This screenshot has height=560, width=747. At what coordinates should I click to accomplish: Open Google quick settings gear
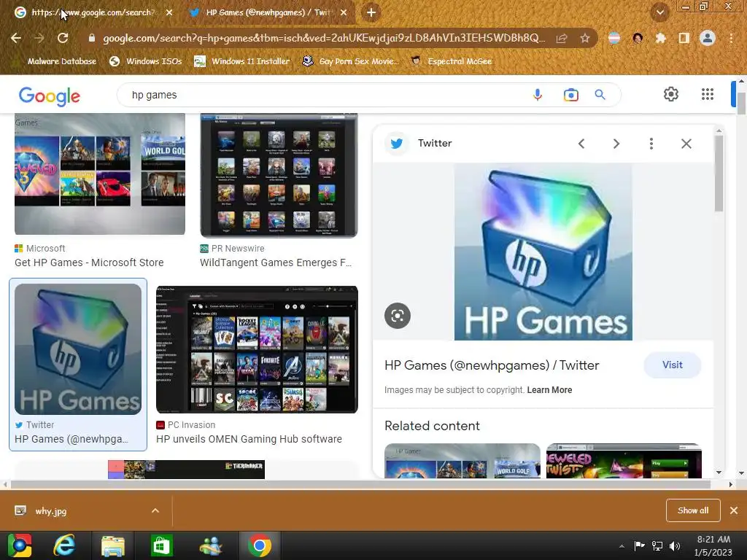[671, 94]
